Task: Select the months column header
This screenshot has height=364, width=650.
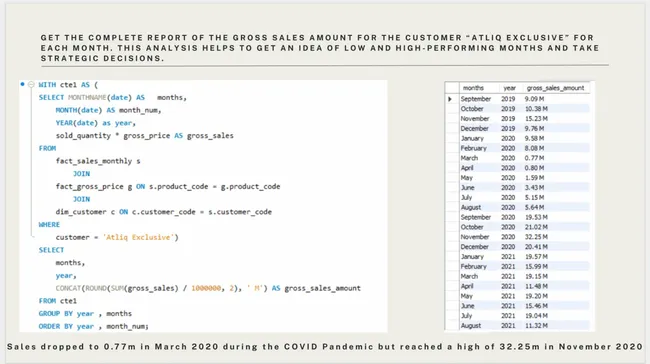Action: pyautogui.click(x=473, y=88)
